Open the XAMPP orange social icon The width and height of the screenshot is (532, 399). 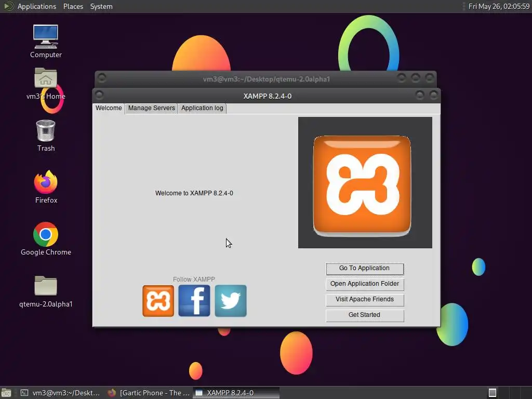click(158, 301)
